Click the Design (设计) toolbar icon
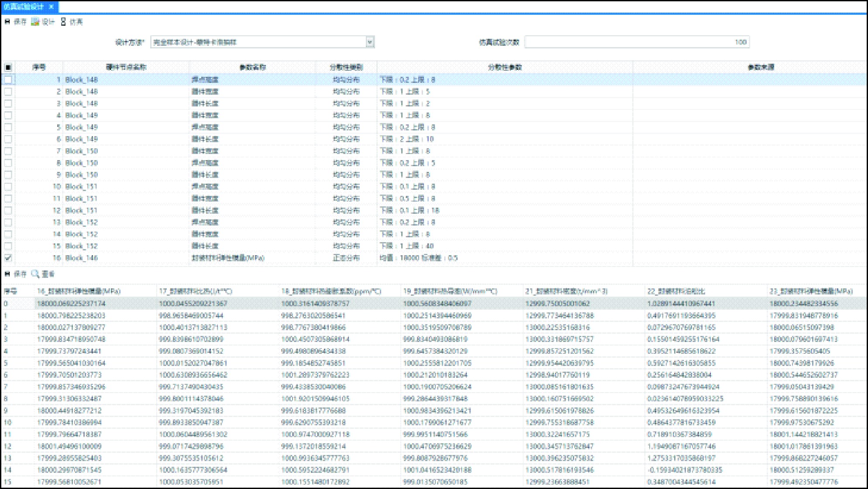868x489 pixels. click(x=35, y=22)
